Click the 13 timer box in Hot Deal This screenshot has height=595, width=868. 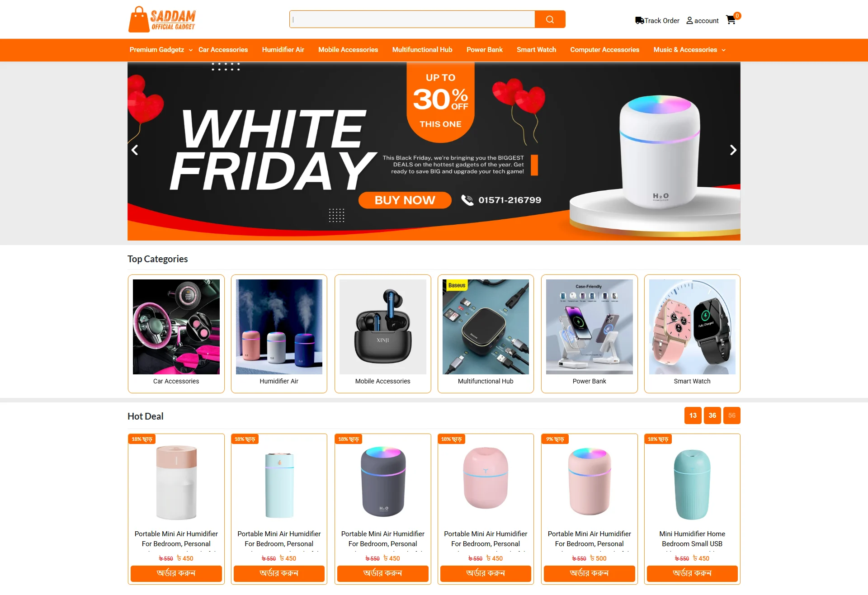tap(693, 416)
